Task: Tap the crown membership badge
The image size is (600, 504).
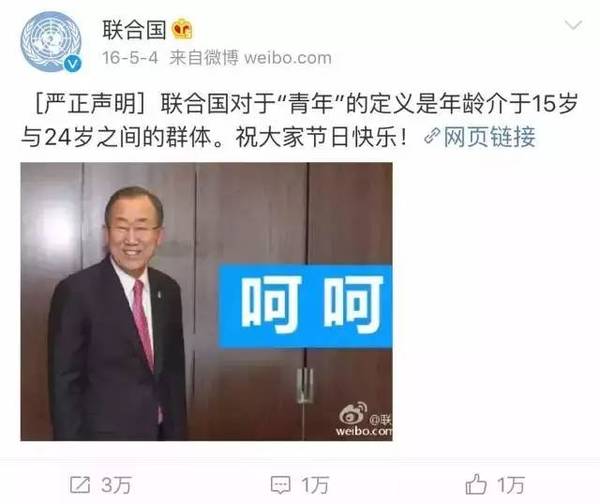Action: [x=181, y=30]
